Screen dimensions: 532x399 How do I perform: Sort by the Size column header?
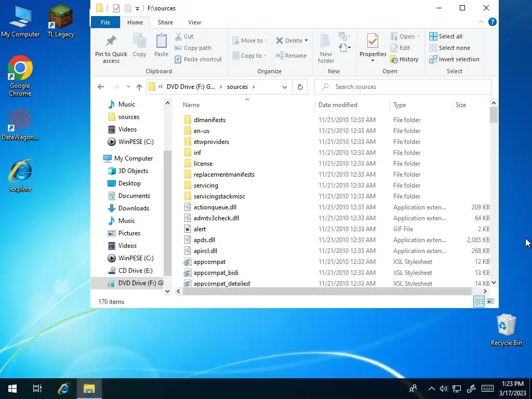471,105
